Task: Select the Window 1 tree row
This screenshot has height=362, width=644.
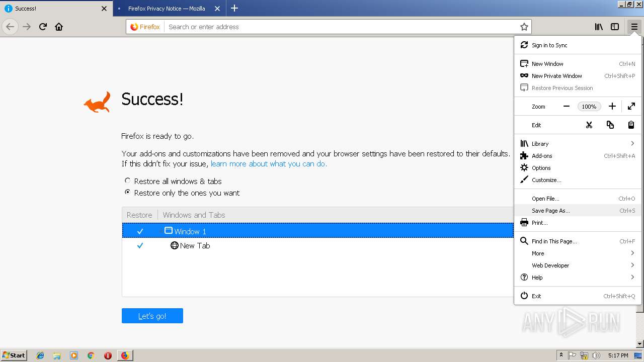Action: [317, 231]
